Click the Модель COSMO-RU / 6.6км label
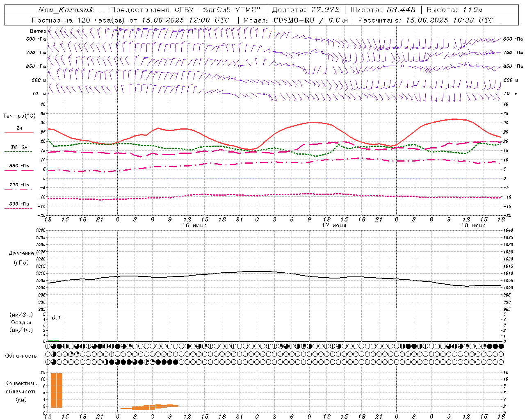 (x=295, y=20)
